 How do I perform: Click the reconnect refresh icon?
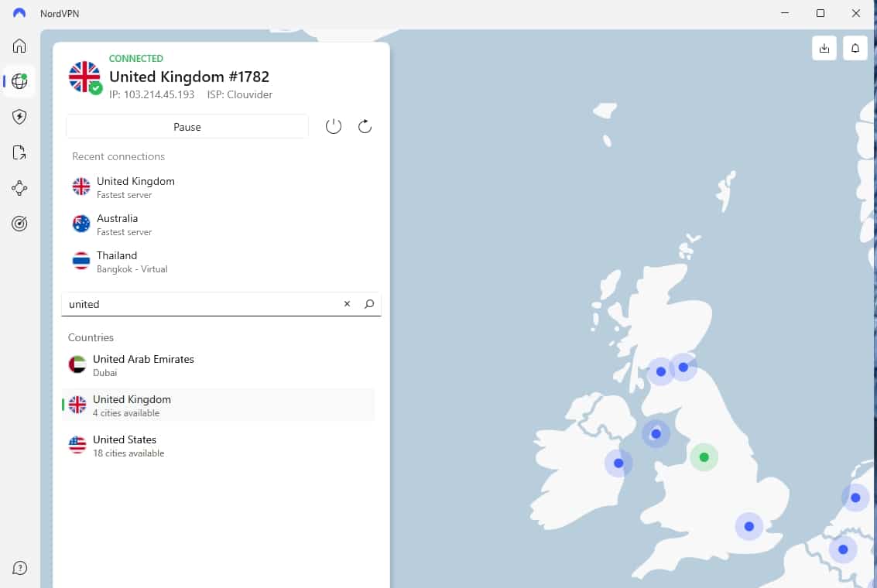[x=365, y=126]
